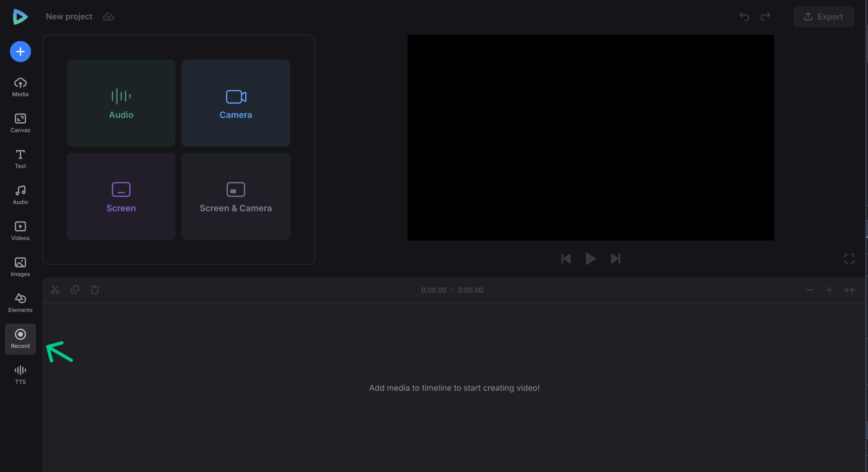
Task: Open the Canvas sidebar panel
Action: click(21, 123)
